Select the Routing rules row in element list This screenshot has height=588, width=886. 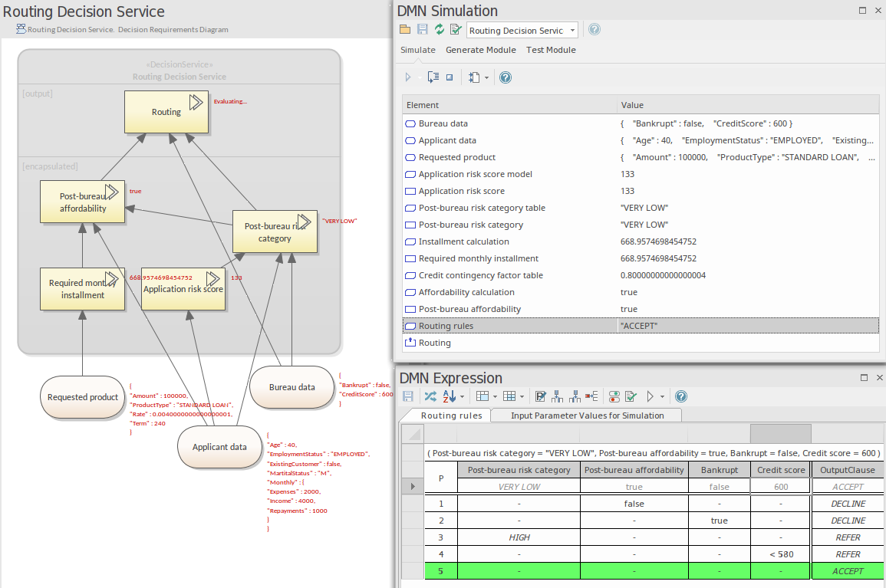click(x=445, y=326)
